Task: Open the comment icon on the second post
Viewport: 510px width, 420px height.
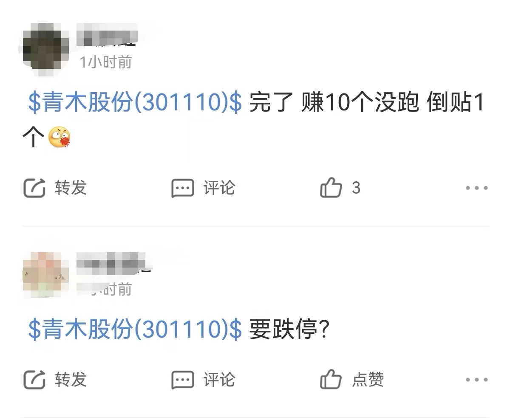Action: point(183,380)
